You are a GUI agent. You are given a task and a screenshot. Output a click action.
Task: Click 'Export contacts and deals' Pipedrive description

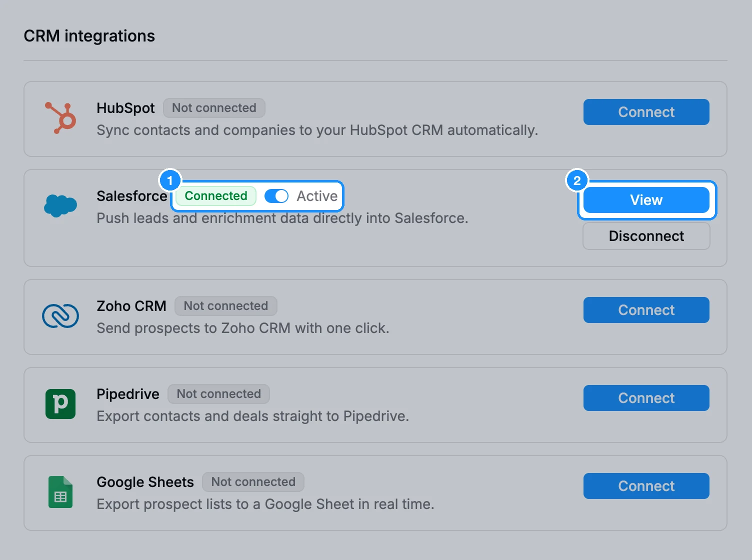click(253, 416)
